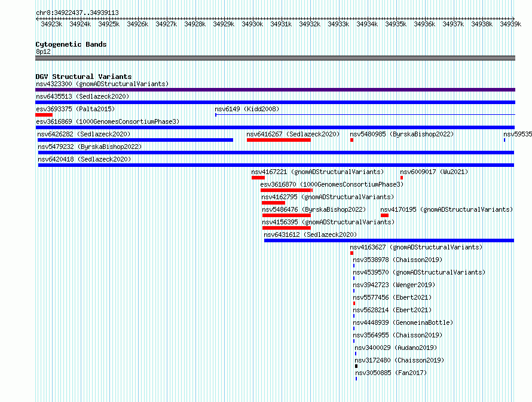Open the nsv3942723 (Wenger2019) label

click(394, 285)
